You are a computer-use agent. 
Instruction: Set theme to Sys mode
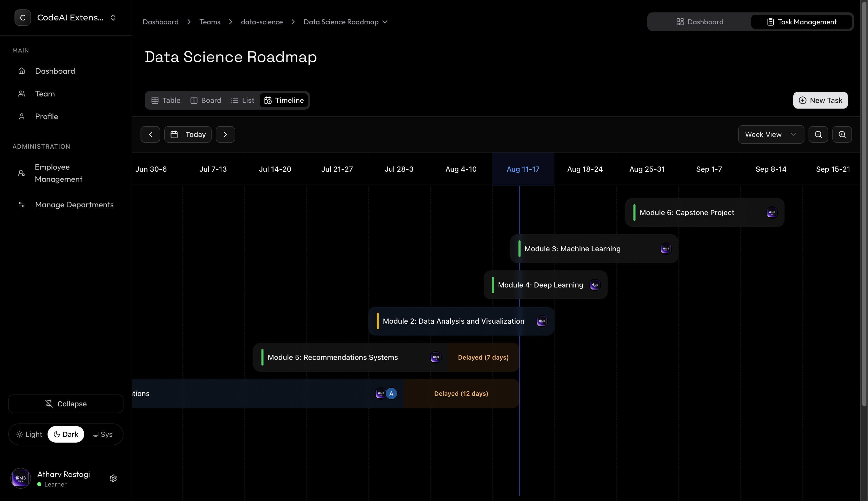click(103, 434)
